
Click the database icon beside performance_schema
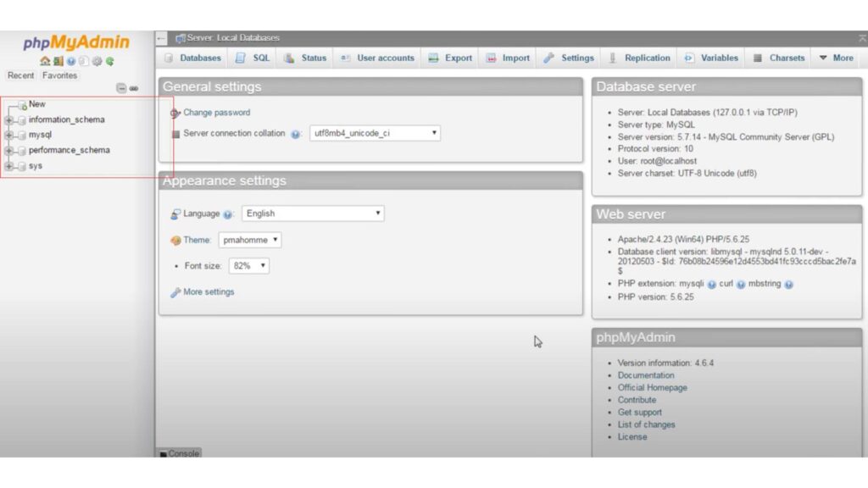tap(21, 151)
